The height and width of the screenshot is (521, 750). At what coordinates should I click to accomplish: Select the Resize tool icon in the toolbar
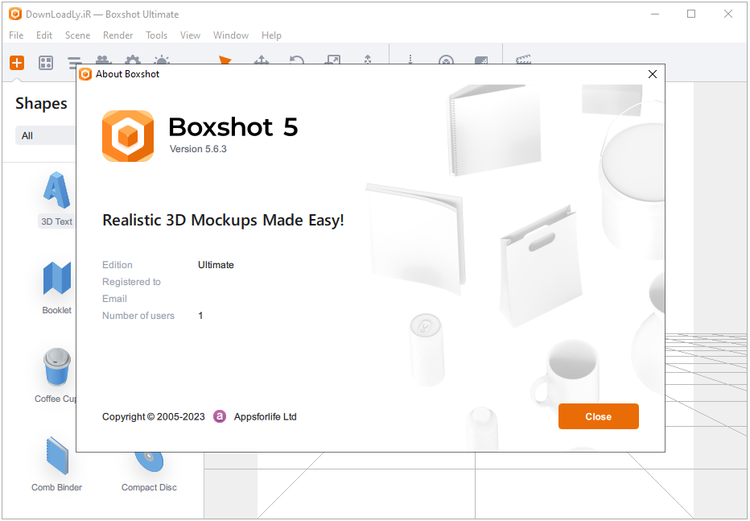[x=332, y=60]
